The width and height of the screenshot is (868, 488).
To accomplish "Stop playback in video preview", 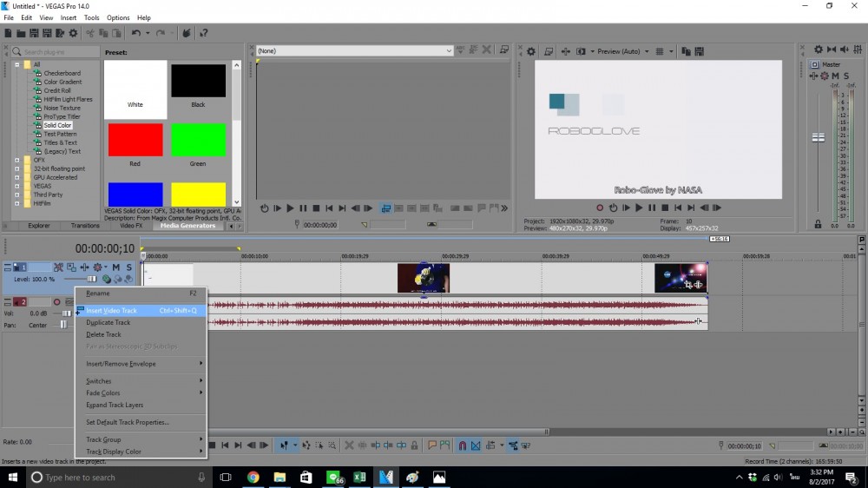I will coord(665,208).
